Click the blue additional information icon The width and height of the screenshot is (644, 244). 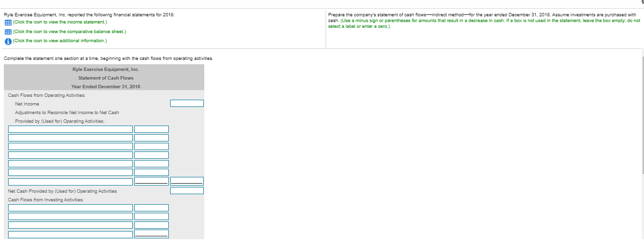8,41
